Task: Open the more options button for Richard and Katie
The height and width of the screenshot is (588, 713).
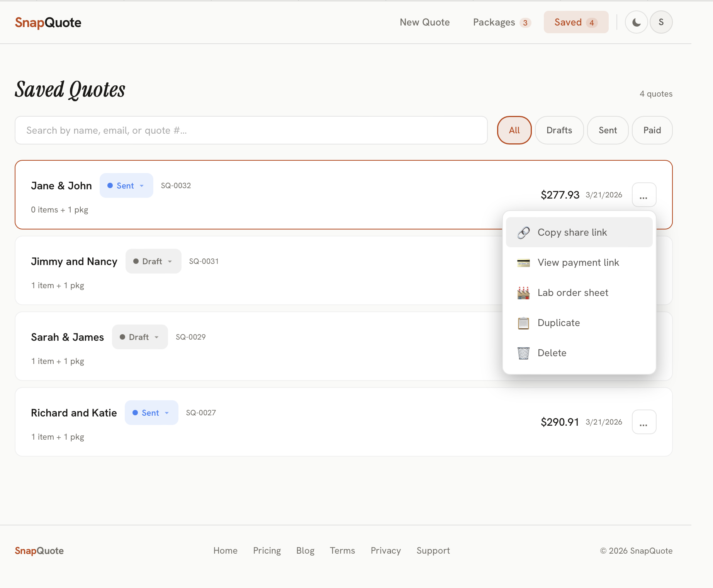Action: (x=644, y=422)
